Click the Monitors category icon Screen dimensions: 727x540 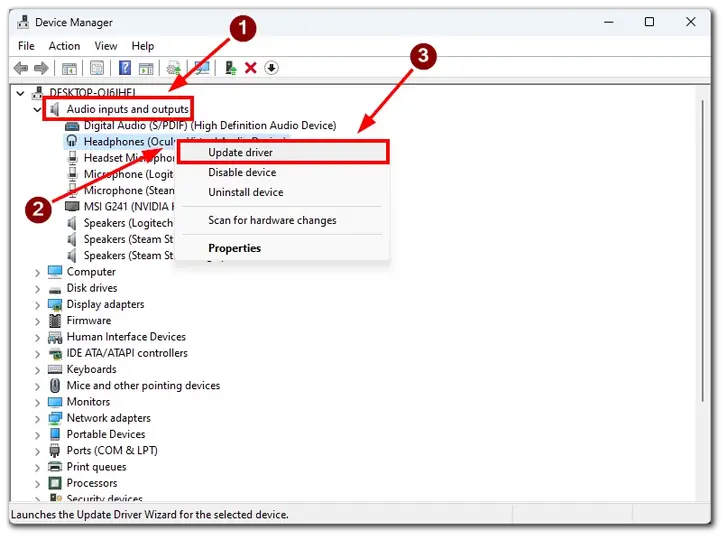point(55,402)
